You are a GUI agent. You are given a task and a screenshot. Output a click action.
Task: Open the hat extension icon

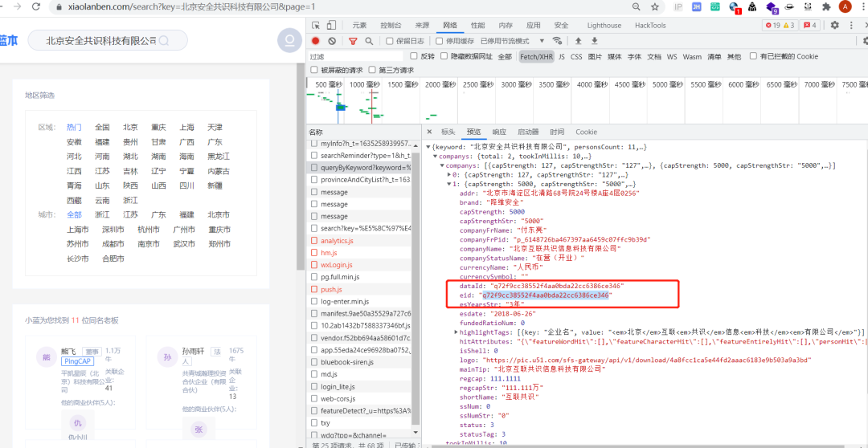[x=790, y=7]
